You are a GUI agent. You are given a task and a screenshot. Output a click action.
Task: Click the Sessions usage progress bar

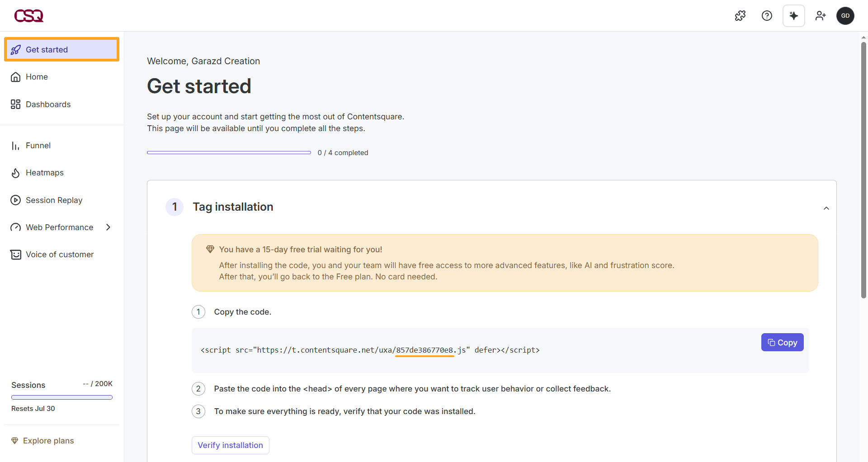point(62,397)
